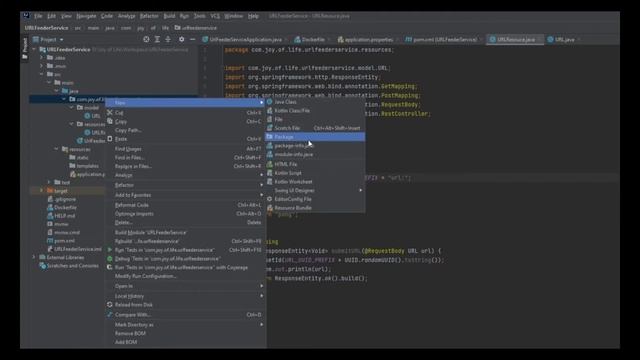
Task: Click the Cut scissors icon in context menu
Action: [110, 112]
